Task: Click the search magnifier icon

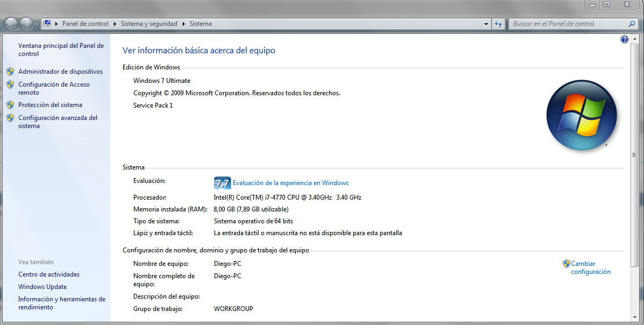Action: click(632, 24)
